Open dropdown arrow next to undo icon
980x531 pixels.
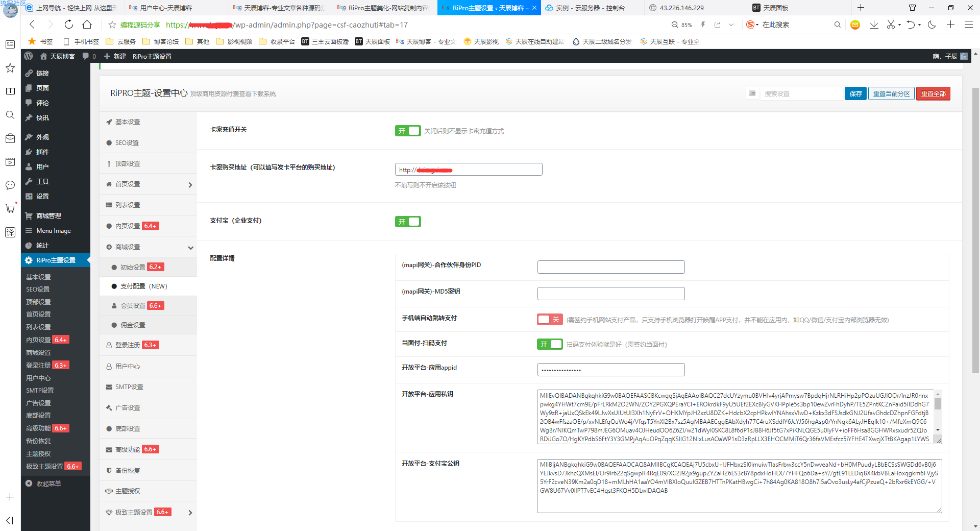click(919, 25)
